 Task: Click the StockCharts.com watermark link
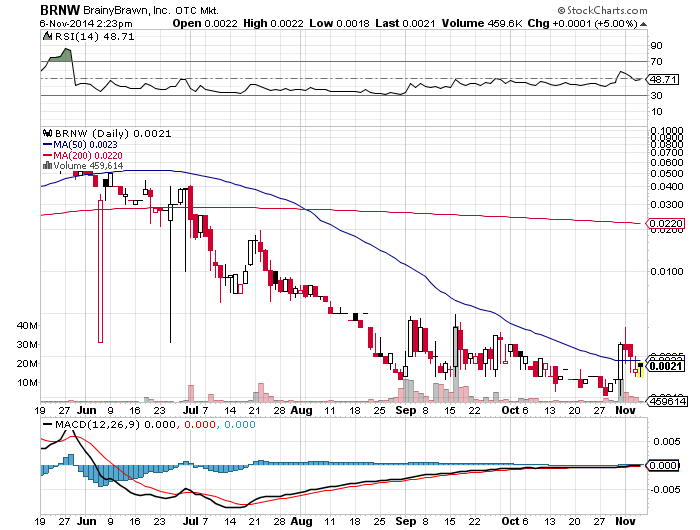pos(602,10)
